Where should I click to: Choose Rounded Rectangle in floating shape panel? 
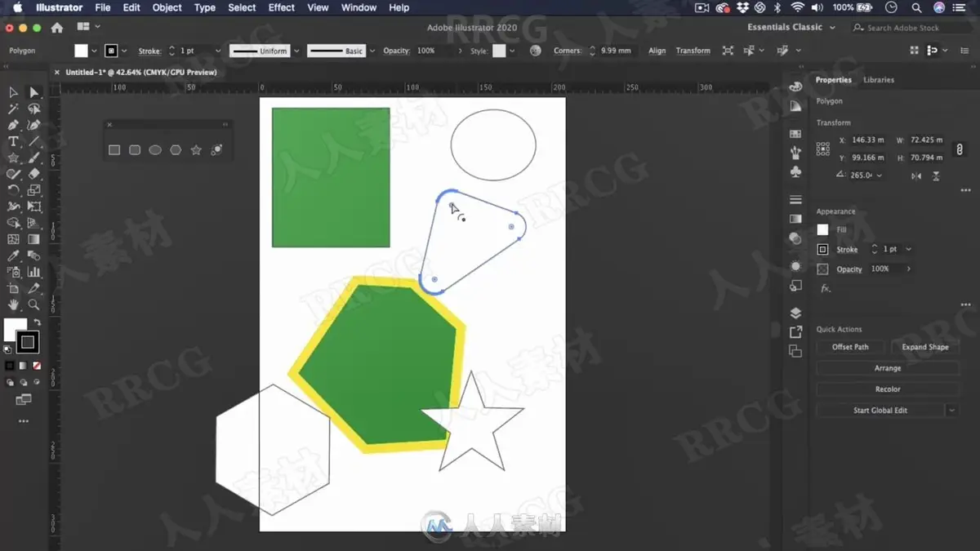pyautogui.click(x=135, y=150)
